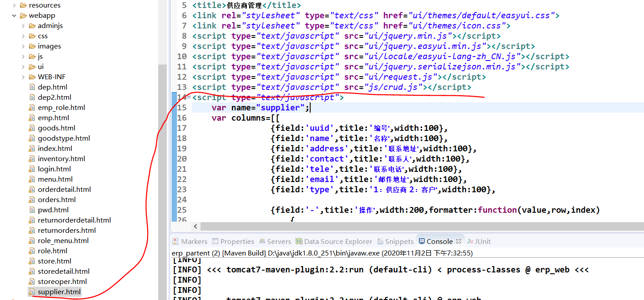Expand the ui folder
Image resolution: width=644 pixels, height=300 pixels.
(24, 67)
